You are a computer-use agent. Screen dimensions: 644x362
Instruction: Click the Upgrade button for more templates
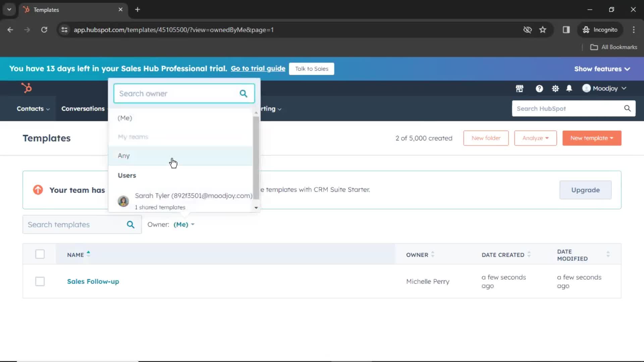click(586, 190)
